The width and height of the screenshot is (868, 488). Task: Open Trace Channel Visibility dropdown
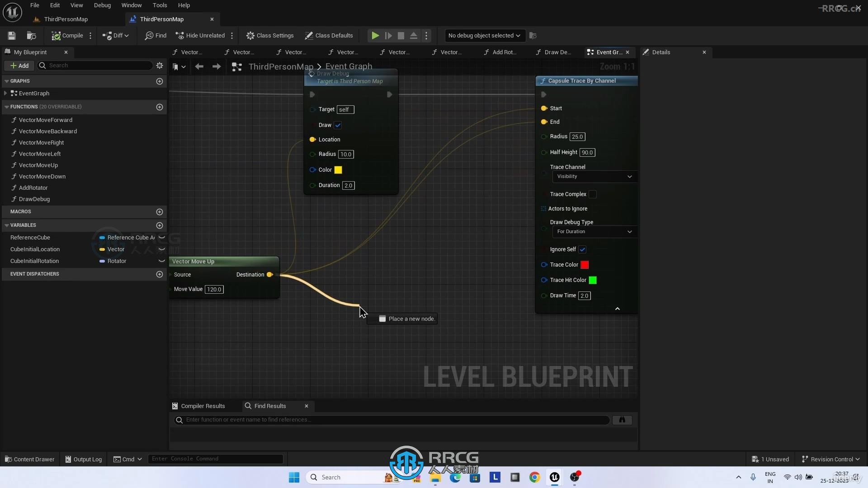[594, 177]
